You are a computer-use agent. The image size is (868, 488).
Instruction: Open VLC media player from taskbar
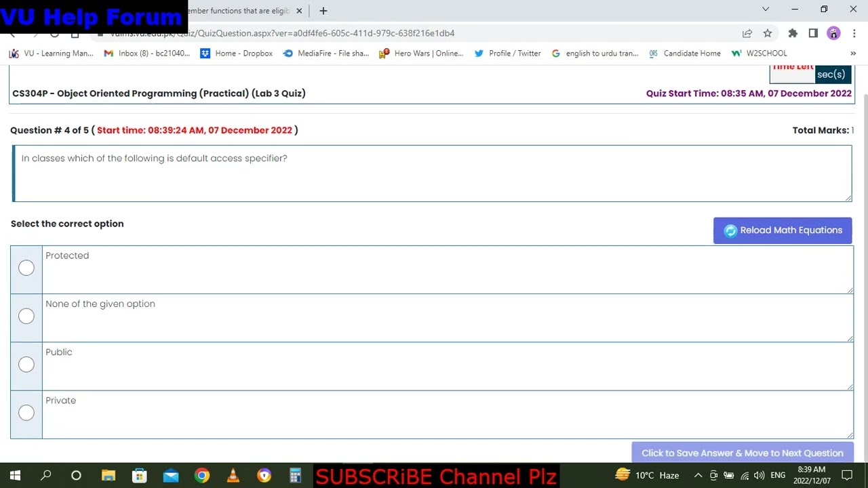[233, 476]
